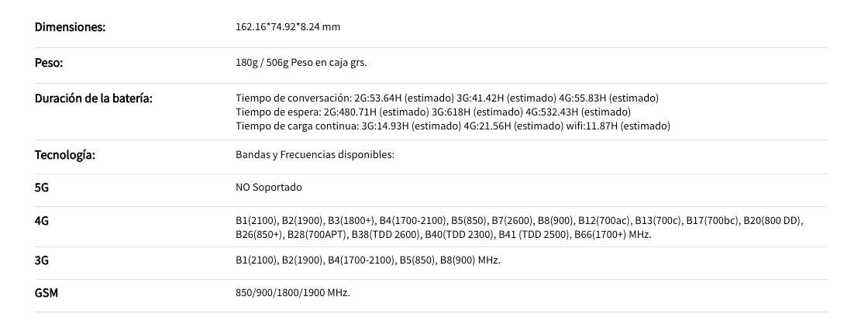Click the 162.16*74.92*8.24 mm dimensions value
Image resolution: width=868 pixels, height=324 pixels.
[288, 26]
